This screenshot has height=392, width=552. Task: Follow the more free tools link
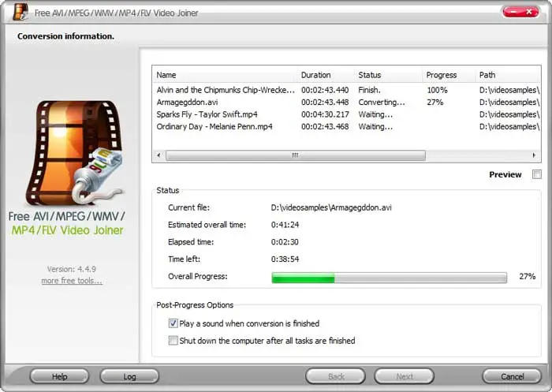pos(72,281)
